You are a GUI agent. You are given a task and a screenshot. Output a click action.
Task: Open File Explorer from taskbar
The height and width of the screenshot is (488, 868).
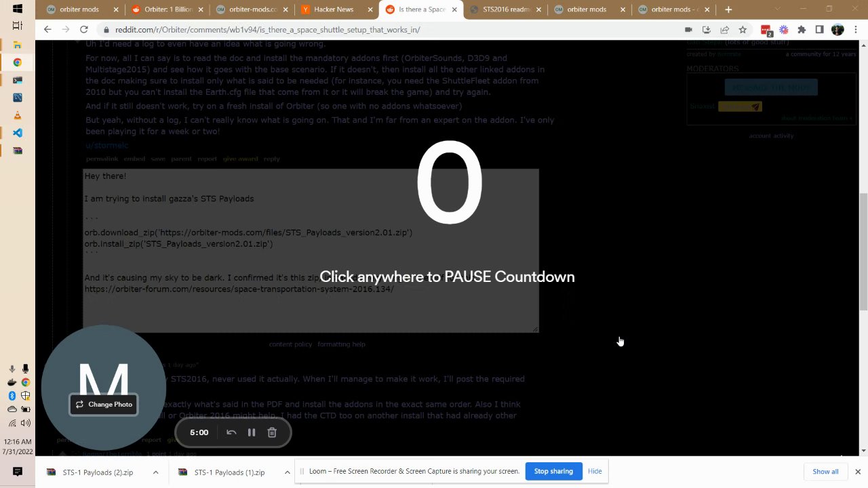click(18, 45)
